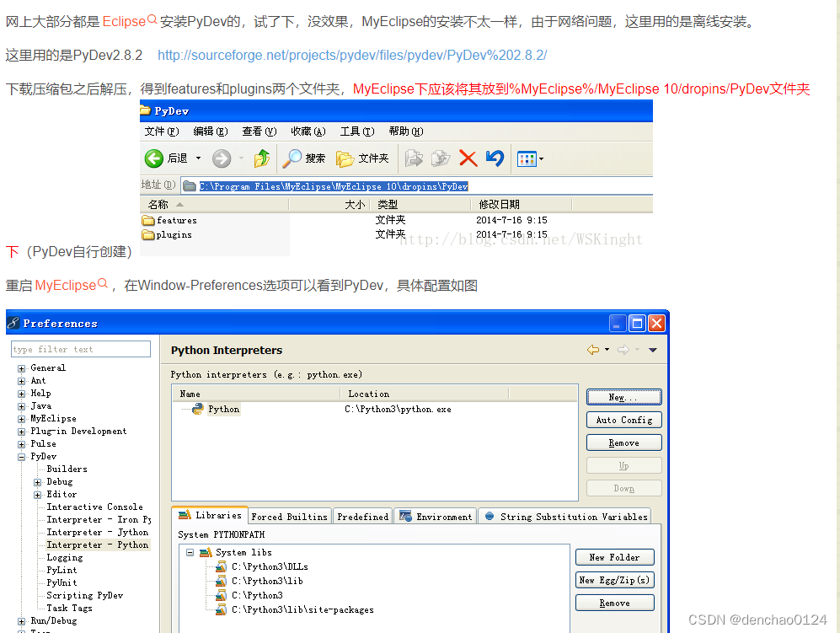Expand the Java tree node
This screenshot has width=840, height=633.
coord(21,406)
